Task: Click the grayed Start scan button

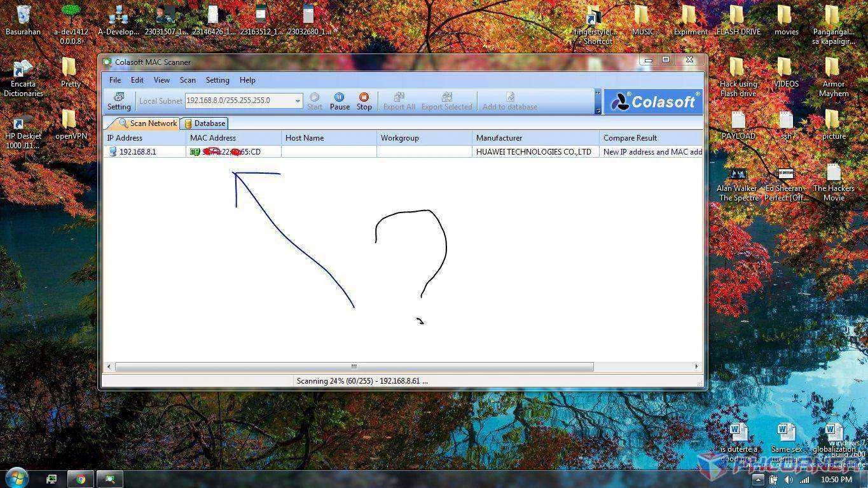Action: point(314,101)
